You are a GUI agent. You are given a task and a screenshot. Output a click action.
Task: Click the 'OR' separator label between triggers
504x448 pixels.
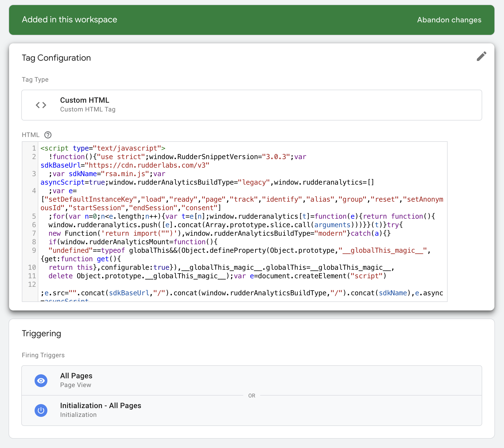(x=252, y=396)
